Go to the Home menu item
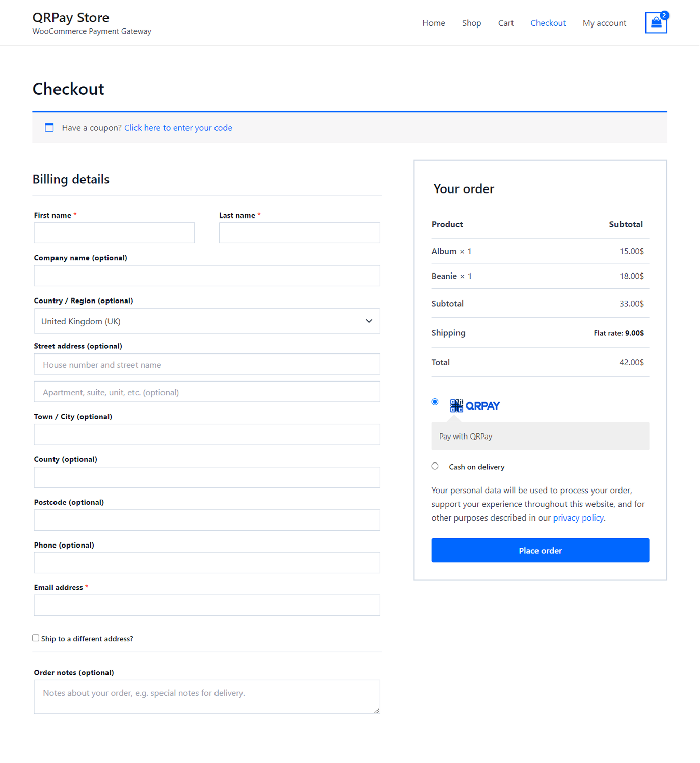Image resolution: width=700 pixels, height=763 pixels. tap(434, 23)
